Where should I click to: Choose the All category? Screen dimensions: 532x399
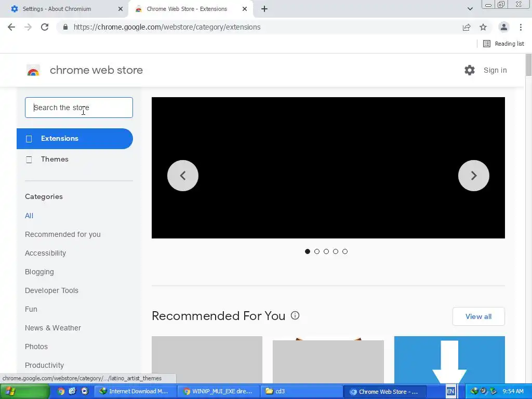29,216
